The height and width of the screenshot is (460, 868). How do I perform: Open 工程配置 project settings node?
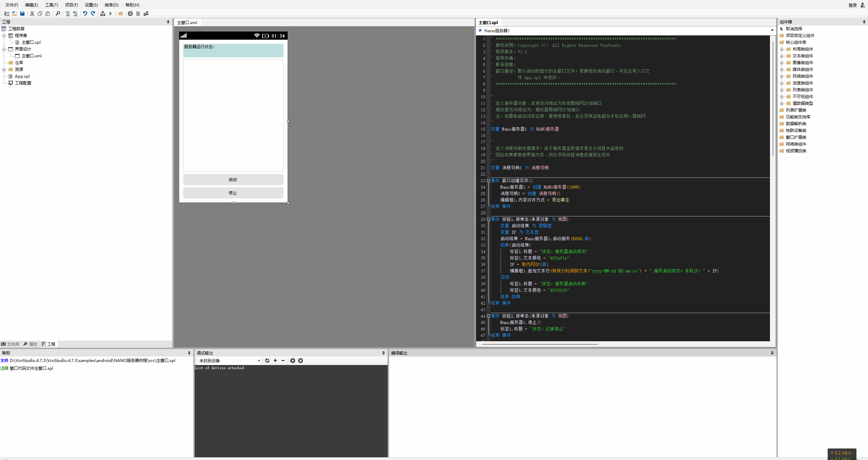tap(23, 83)
